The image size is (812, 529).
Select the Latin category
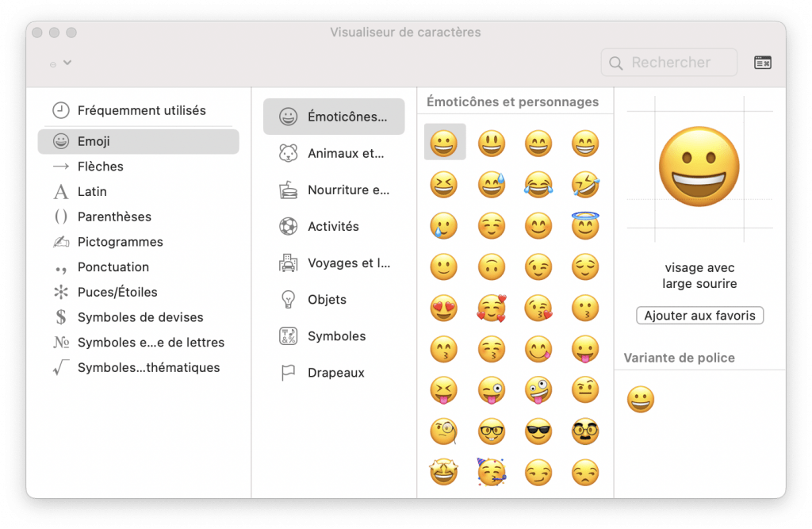[x=138, y=192]
